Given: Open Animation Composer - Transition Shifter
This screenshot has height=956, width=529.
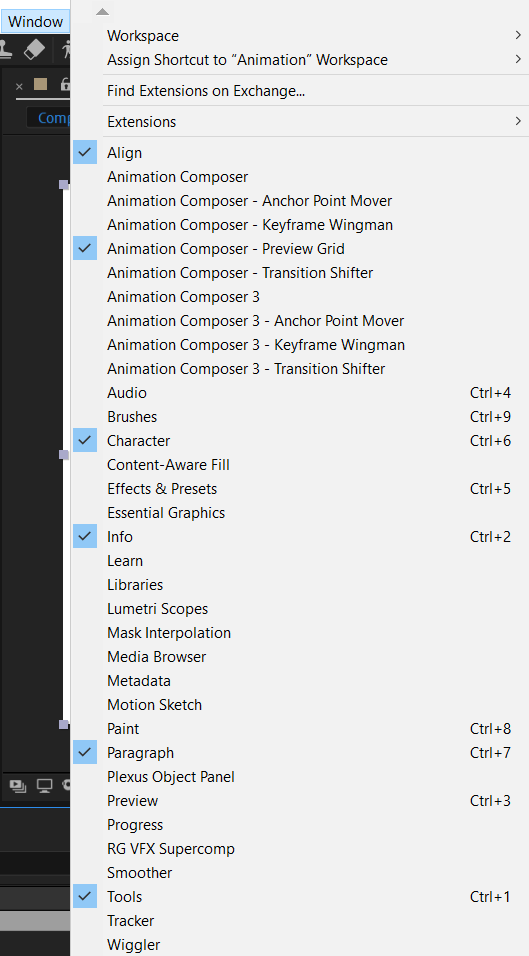Looking at the screenshot, I should click(299, 273).
